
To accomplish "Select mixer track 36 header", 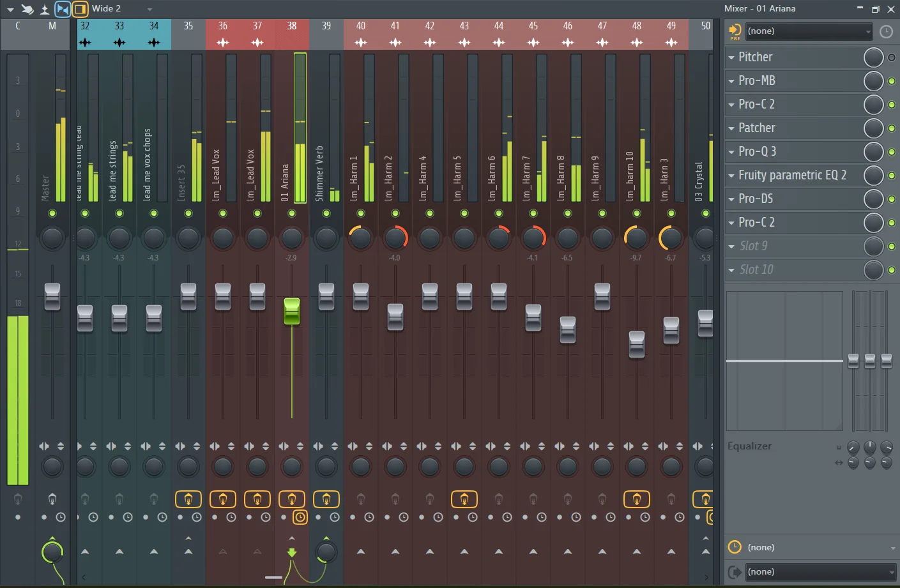I will [x=223, y=34].
